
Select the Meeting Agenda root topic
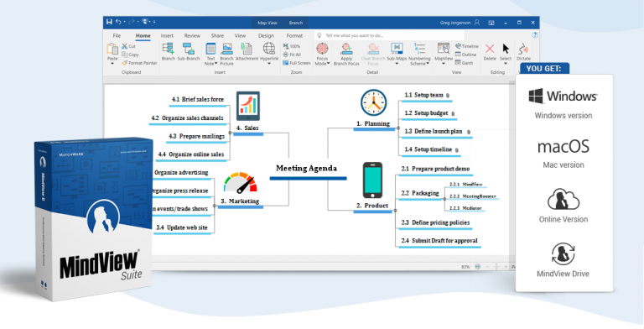[x=306, y=168]
